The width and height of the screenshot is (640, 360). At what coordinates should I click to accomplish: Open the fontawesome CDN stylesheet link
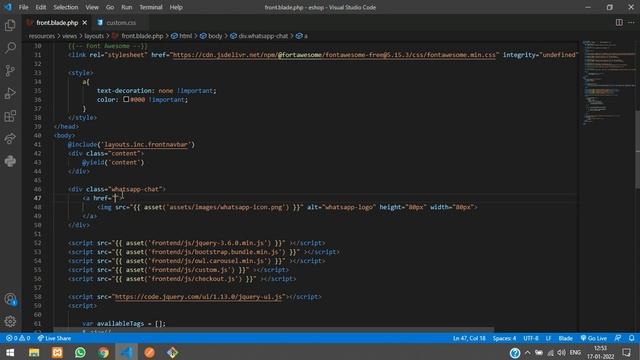click(334, 55)
